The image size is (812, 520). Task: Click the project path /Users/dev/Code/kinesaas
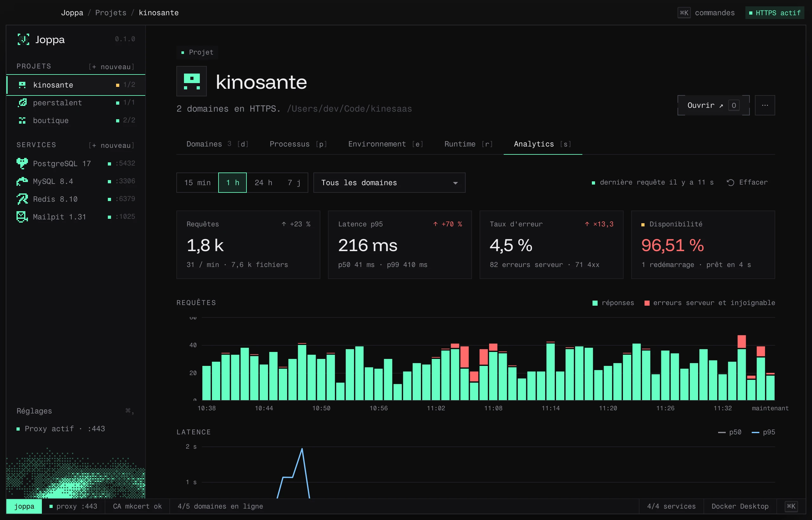(x=349, y=109)
